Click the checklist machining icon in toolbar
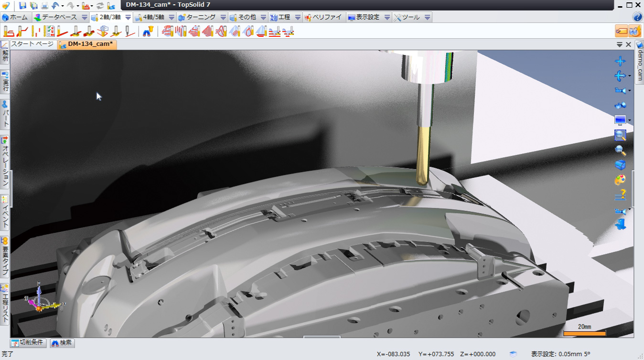 (x=49, y=32)
